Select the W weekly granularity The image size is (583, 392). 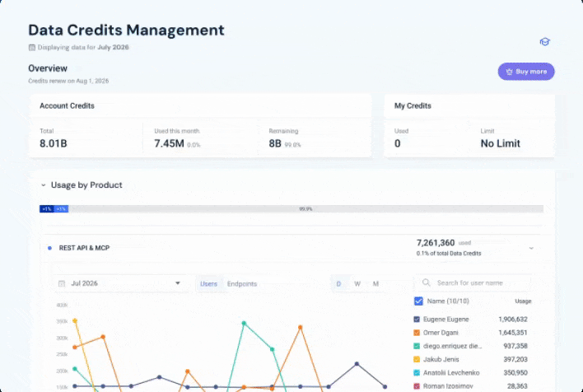pyautogui.click(x=357, y=284)
